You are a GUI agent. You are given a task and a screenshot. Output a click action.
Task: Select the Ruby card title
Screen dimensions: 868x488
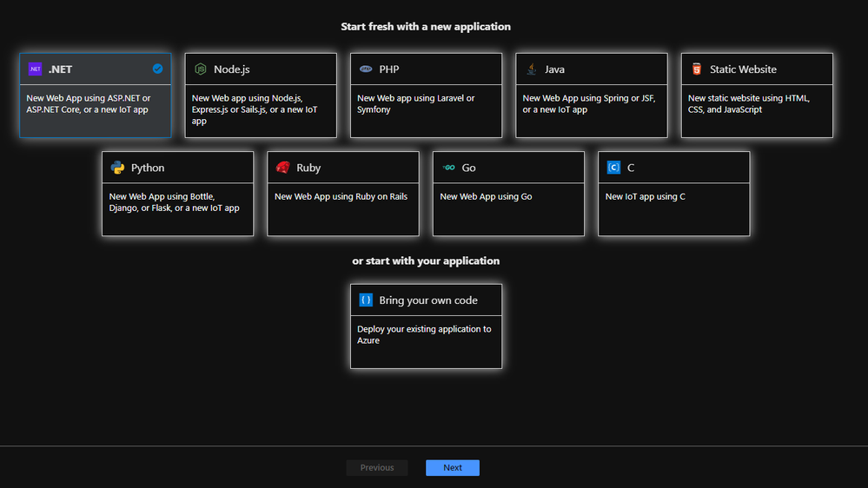point(308,168)
